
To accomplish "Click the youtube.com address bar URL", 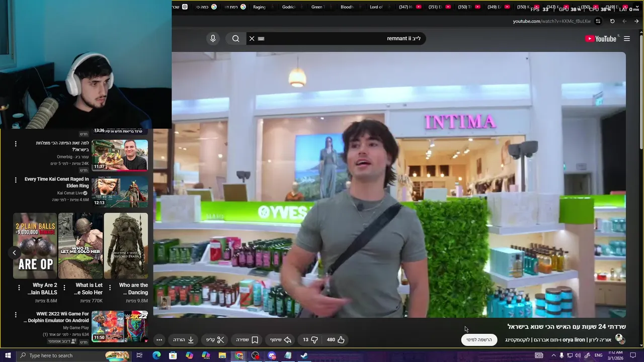I will coord(551,21).
